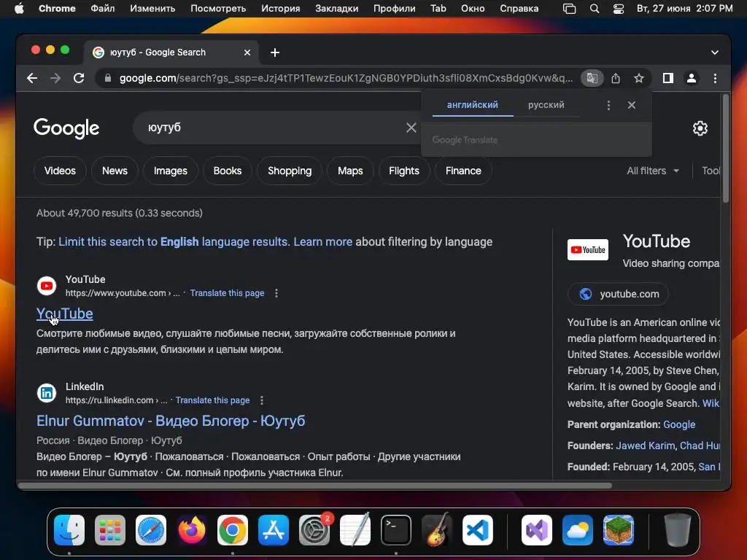Open more options for LinkedIn result
This screenshot has width=747, height=560.
262,400
